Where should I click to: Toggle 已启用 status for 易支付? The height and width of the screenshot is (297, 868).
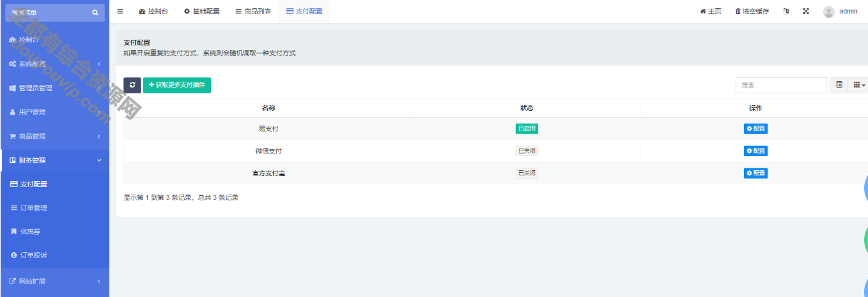[527, 129]
